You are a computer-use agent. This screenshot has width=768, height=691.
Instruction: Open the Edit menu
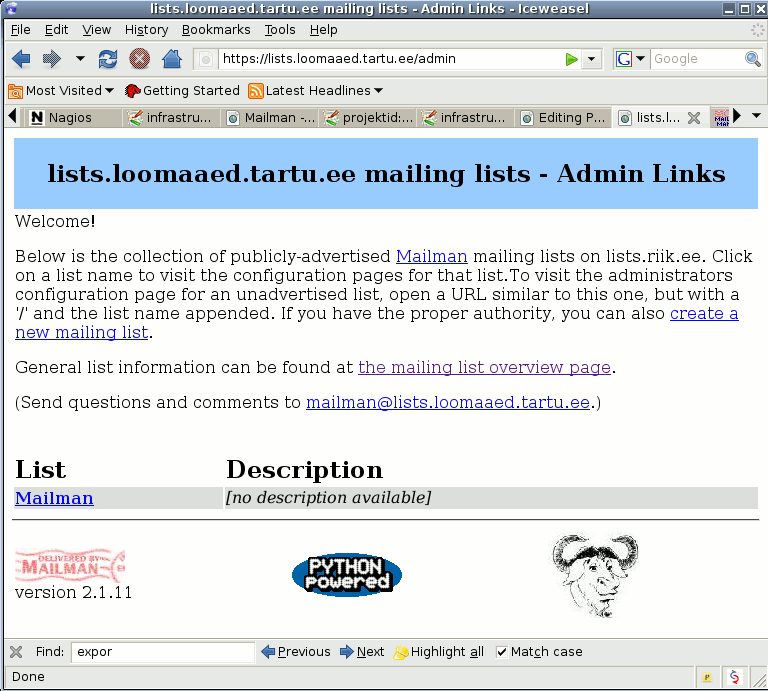pos(56,30)
